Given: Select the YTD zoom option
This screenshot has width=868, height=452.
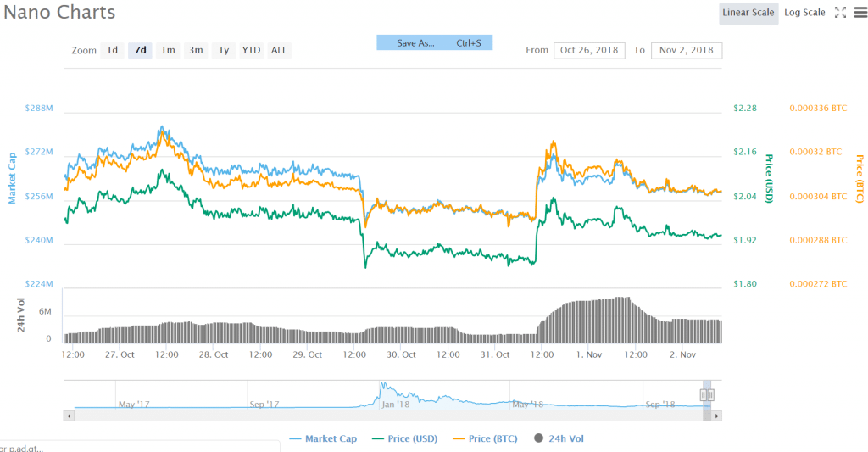Looking at the screenshot, I should tap(251, 50).
